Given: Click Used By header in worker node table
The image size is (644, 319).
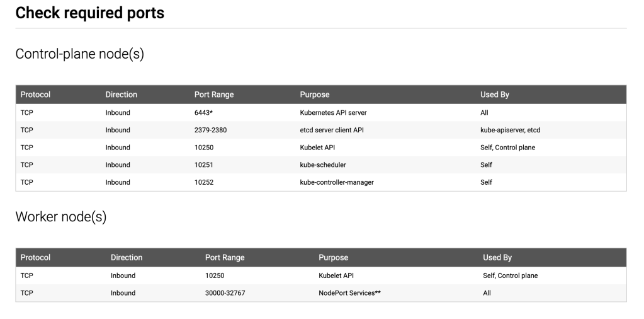Looking at the screenshot, I should [x=497, y=257].
